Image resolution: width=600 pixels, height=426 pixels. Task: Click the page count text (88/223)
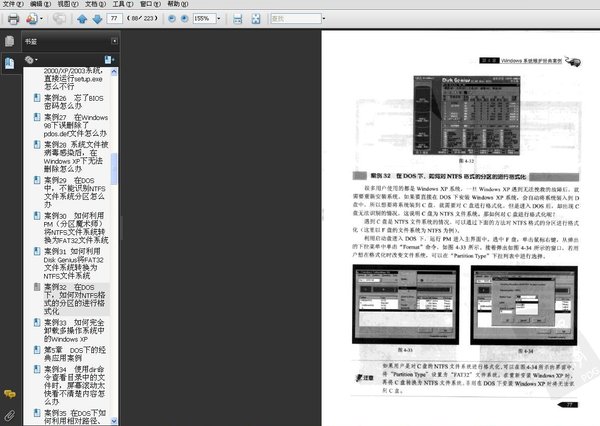click(142, 18)
